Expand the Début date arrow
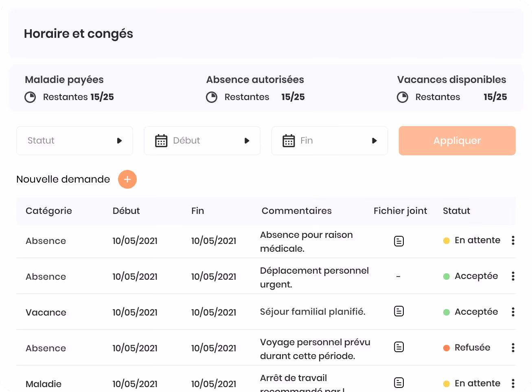The width and height of the screenshot is (532, 392). [247, 141]
